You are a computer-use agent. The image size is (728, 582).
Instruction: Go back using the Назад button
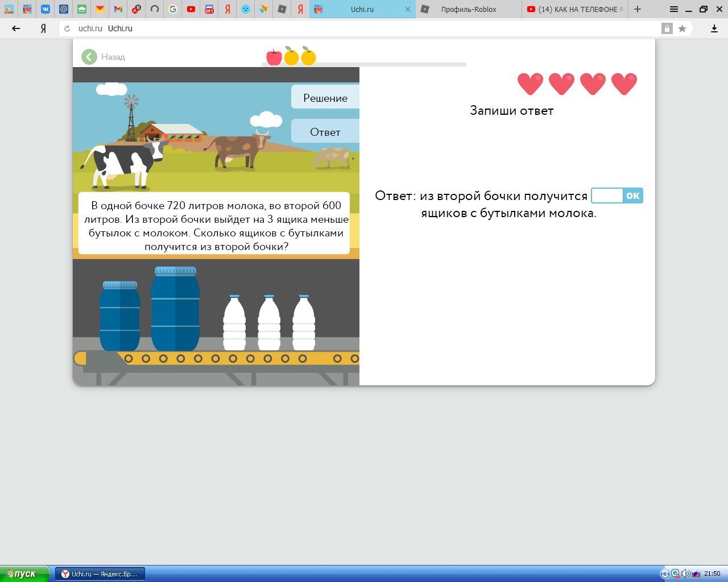pyautogui.click(x=104, y=57)
